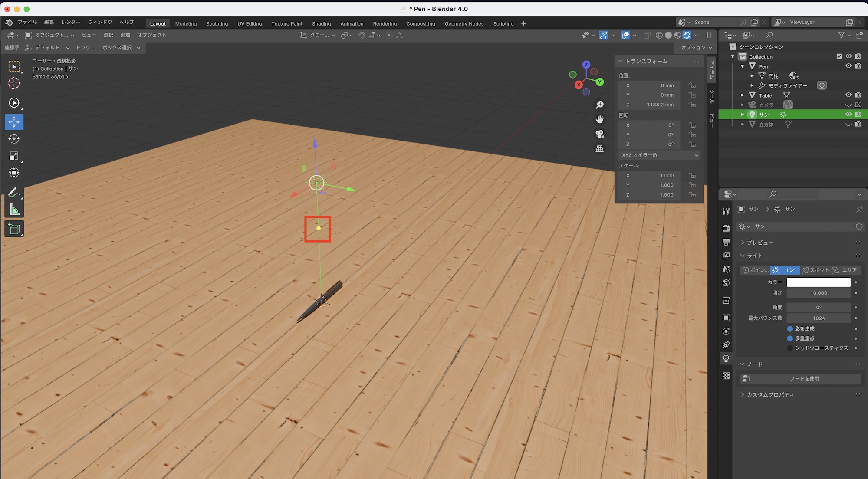Open the World properties tab
The height and width of the screenshot is (479, 868).
[726, 283]
